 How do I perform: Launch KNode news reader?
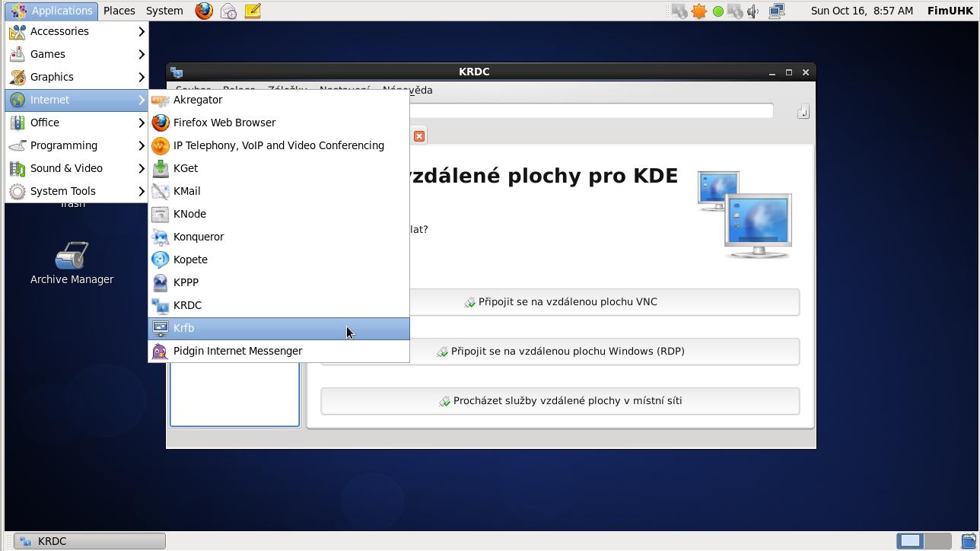click(x=278, y=214)
